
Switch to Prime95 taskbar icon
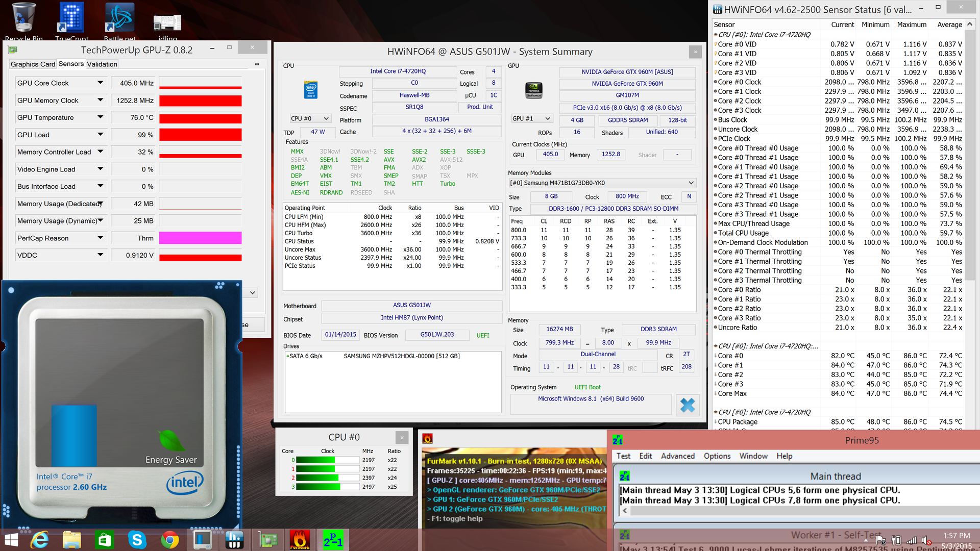point(333,540)
